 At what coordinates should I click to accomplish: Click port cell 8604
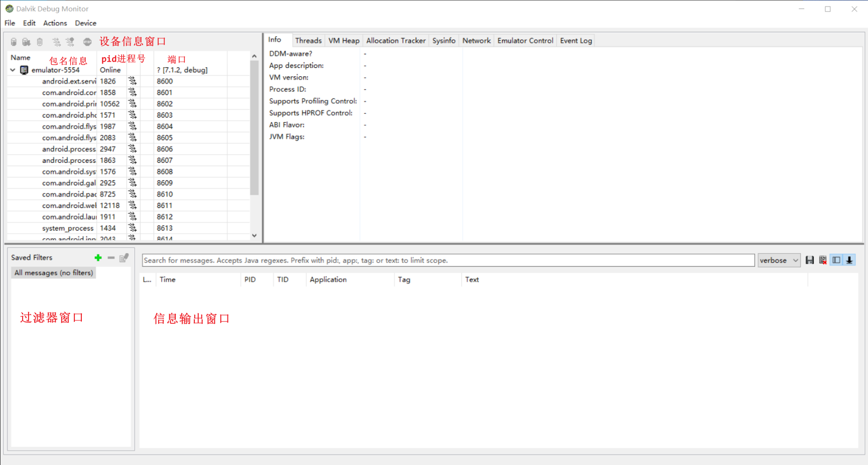pyautogui.click(x=165, y=127)
